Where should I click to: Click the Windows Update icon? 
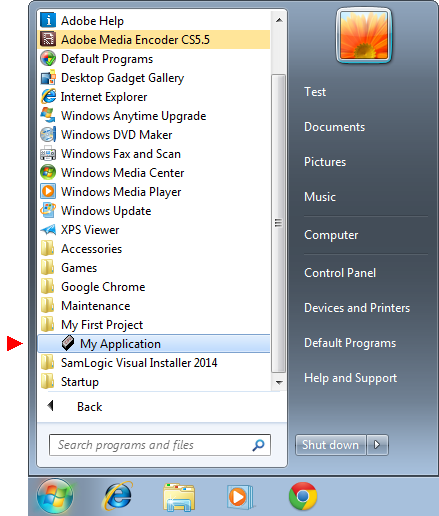(48, 211)
